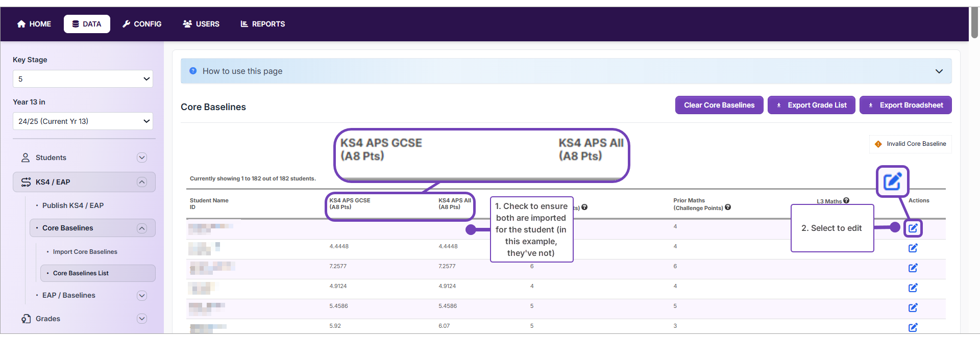Expand the How to use this page panel

[x=939, y=71]
